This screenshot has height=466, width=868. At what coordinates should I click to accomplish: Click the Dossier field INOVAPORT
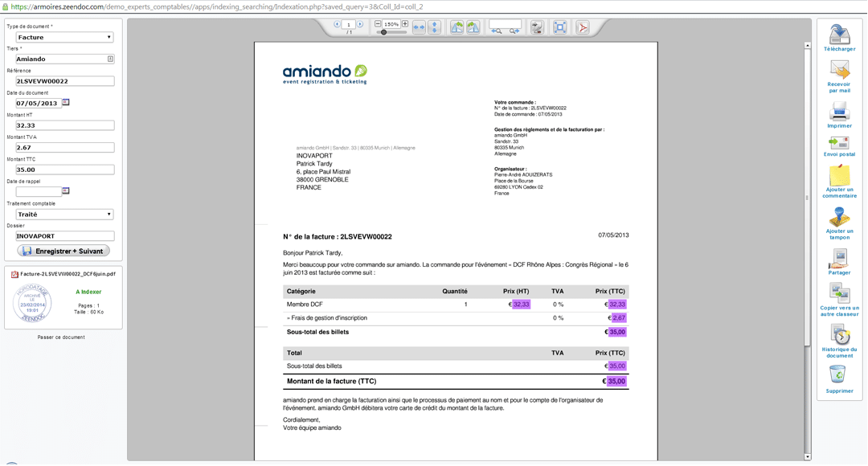(x=65, y=235)
